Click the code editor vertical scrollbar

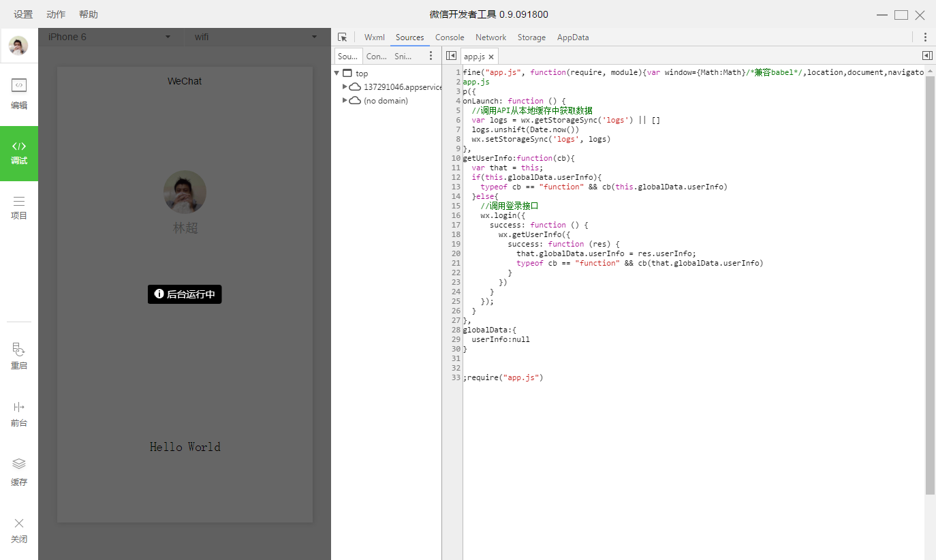point(930,285)
